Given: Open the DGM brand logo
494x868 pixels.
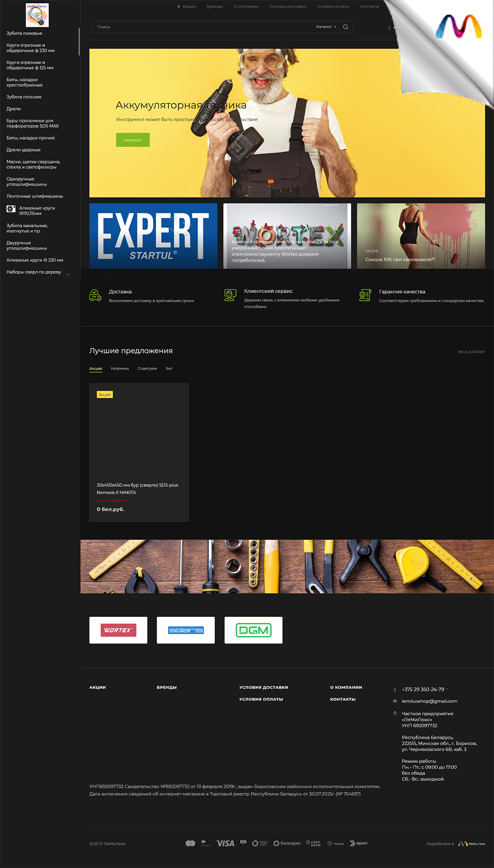Looking at the screenshot, I should (x=253, y=630).
